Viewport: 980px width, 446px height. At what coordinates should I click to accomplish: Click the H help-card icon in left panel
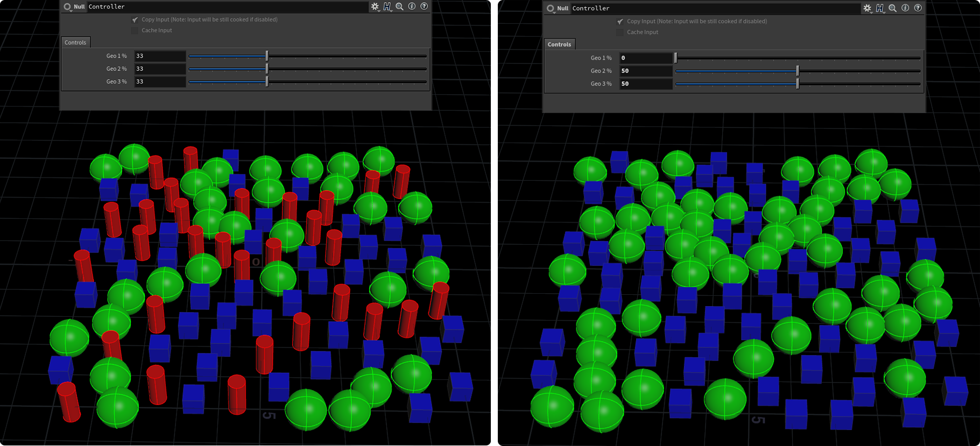[387, 6]
